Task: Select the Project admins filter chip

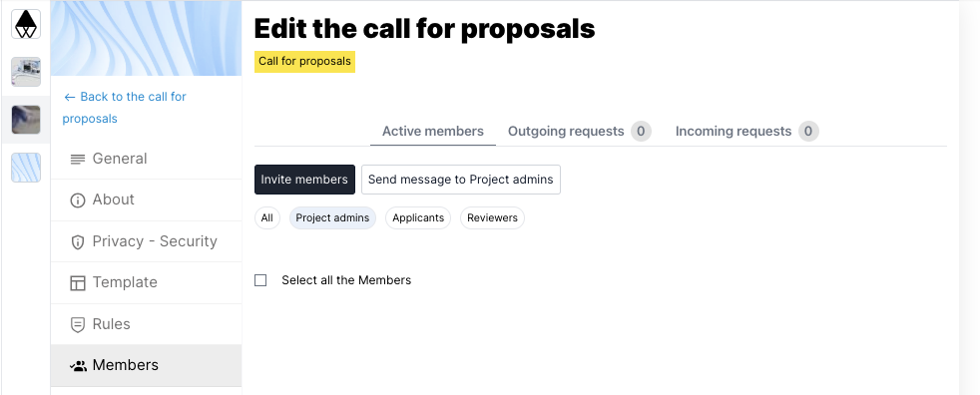Action: click(332, 218)
